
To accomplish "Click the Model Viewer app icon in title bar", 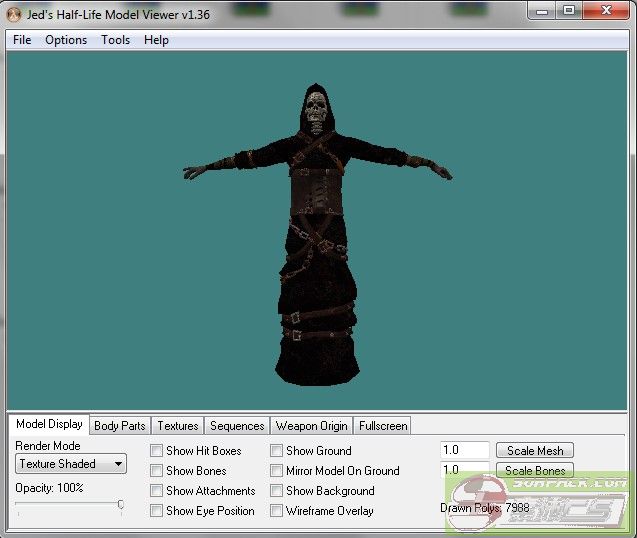I will tap(14, 14).
